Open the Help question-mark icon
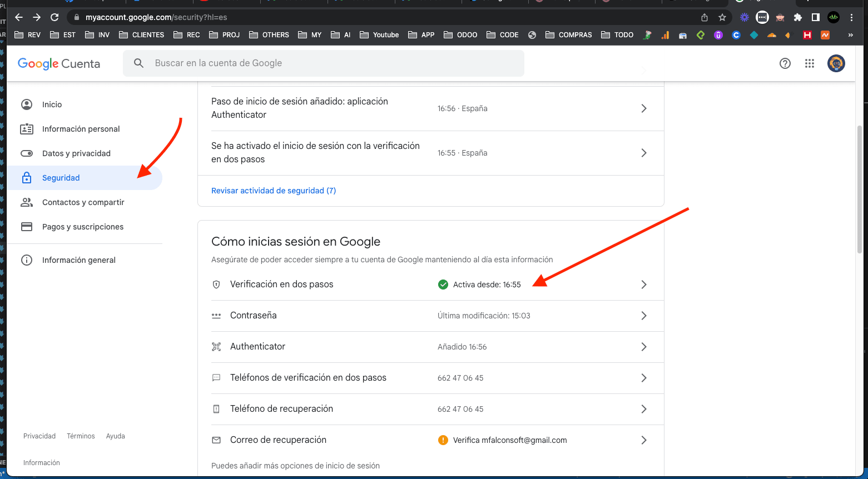The height and width of the screenshot is (479, 868). (x=785, y=63)
